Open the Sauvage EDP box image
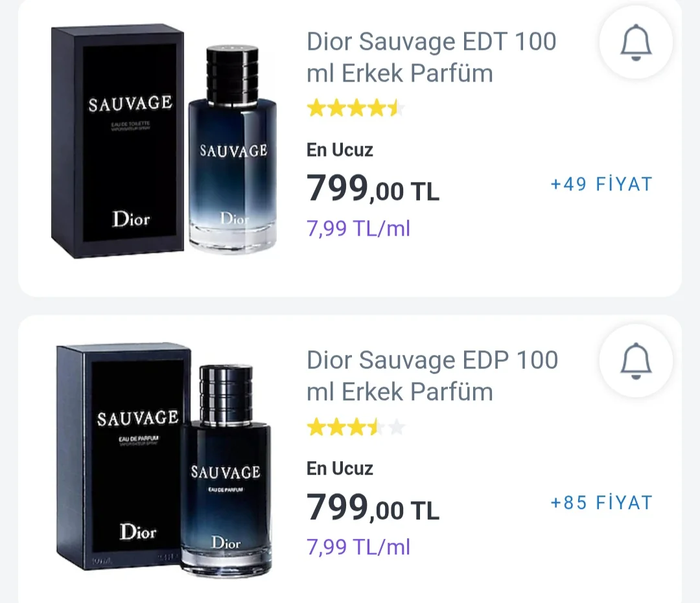700x603 pixels. [124, 457]
